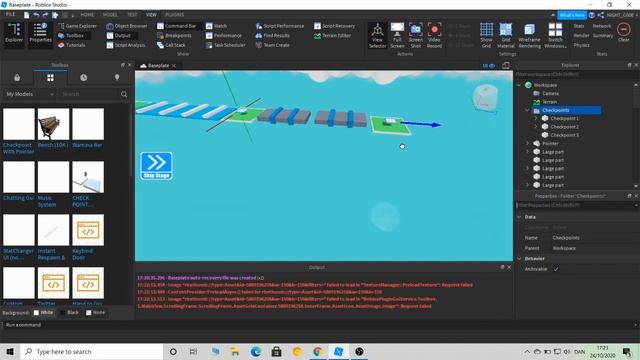
Task: Click What's New button
Action: pyautogui.click(x=571, y=15)
